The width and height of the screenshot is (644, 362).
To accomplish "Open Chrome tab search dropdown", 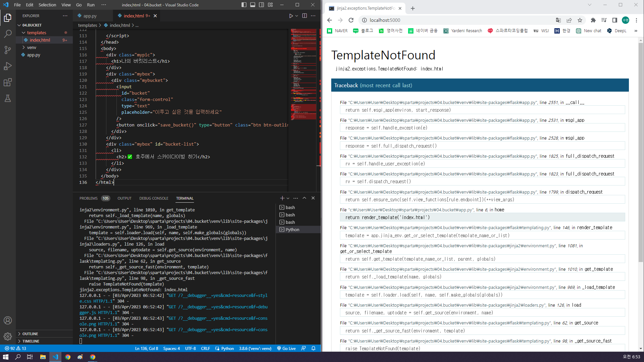I will [x=590, y=5].
